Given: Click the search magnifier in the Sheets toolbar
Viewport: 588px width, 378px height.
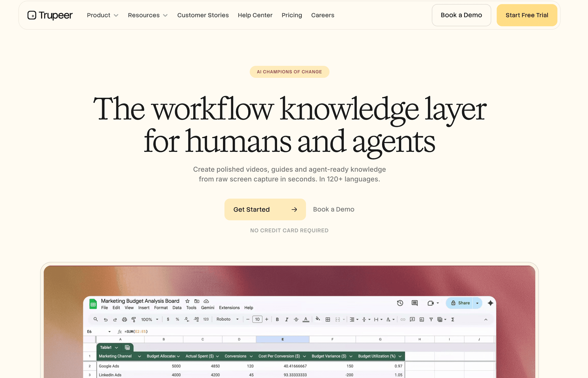Looking at the screenshot, I should click(x=96, y=319).
